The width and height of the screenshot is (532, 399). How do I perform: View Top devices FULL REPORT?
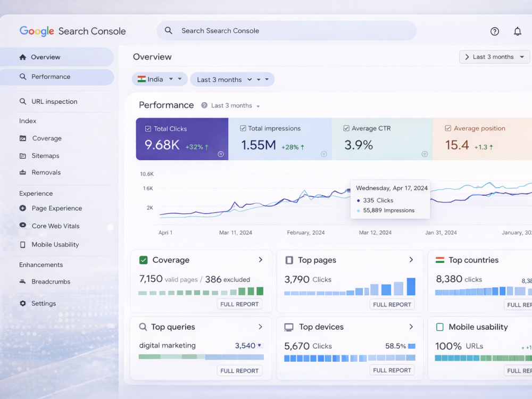(392, 370)
